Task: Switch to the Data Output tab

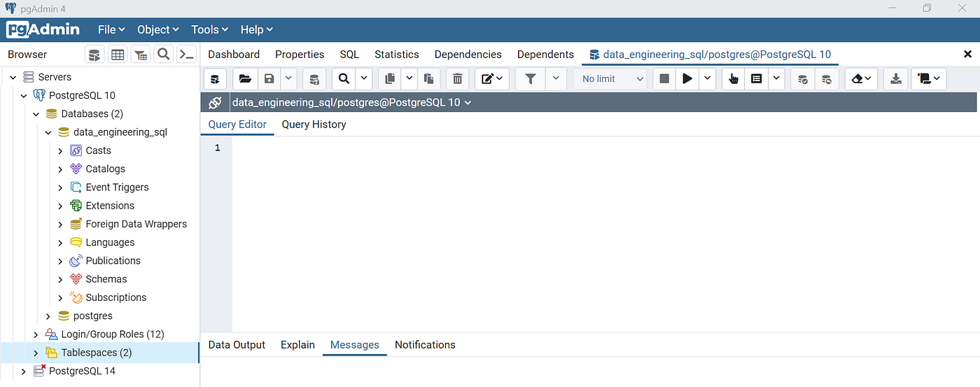Action: tap(237, 345)
